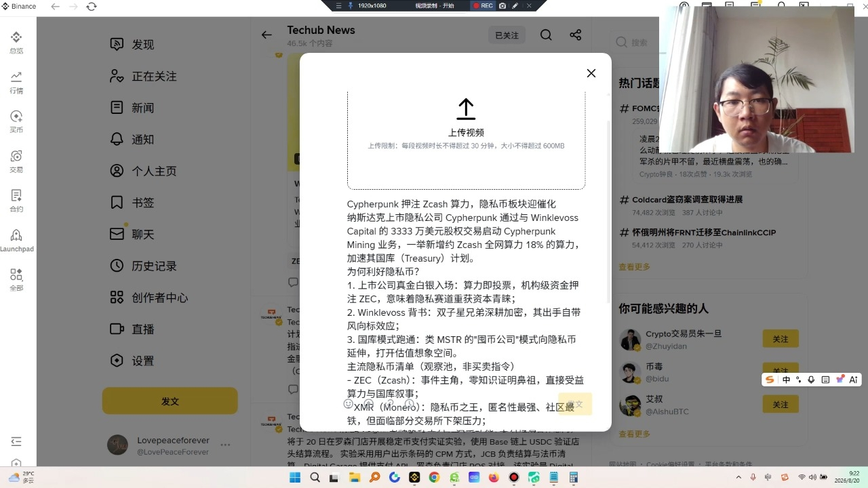The image size is (868, 488).
Task: Open Calculator from the taskbar
Action: click(574, 478)
